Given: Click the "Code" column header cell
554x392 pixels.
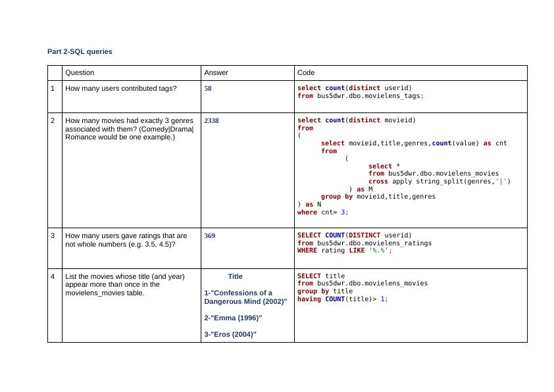Looking at the screenshot, I should point(306,72).
